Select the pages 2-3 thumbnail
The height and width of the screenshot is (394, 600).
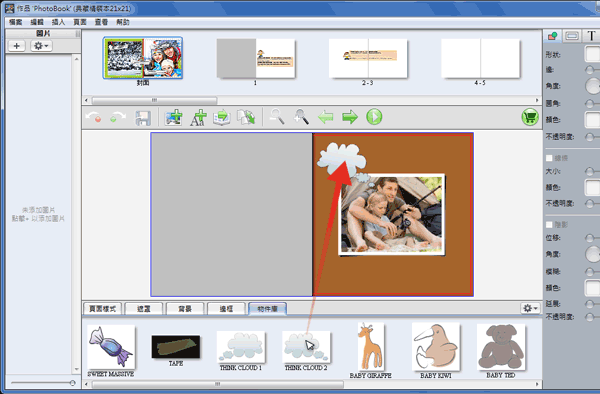tap(368, 58)
